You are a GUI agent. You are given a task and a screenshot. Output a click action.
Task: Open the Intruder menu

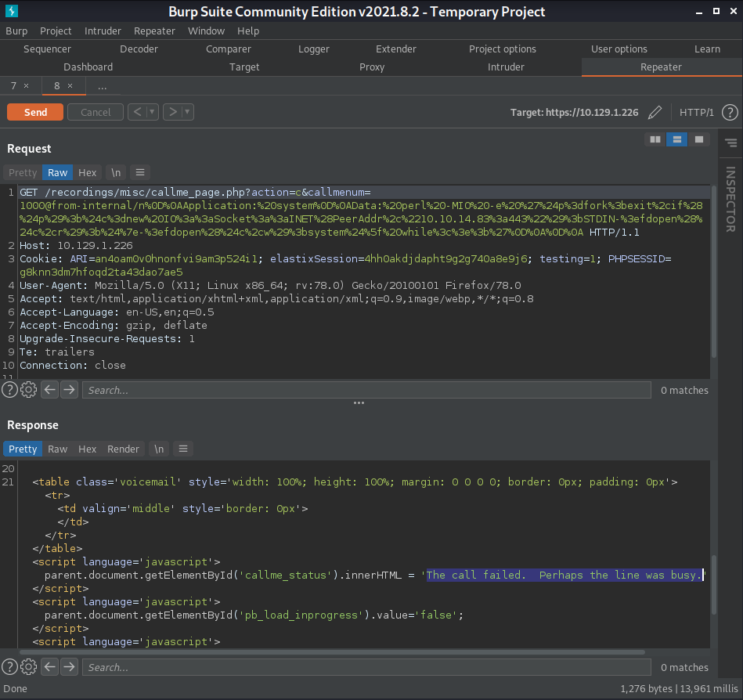(103, 31)
